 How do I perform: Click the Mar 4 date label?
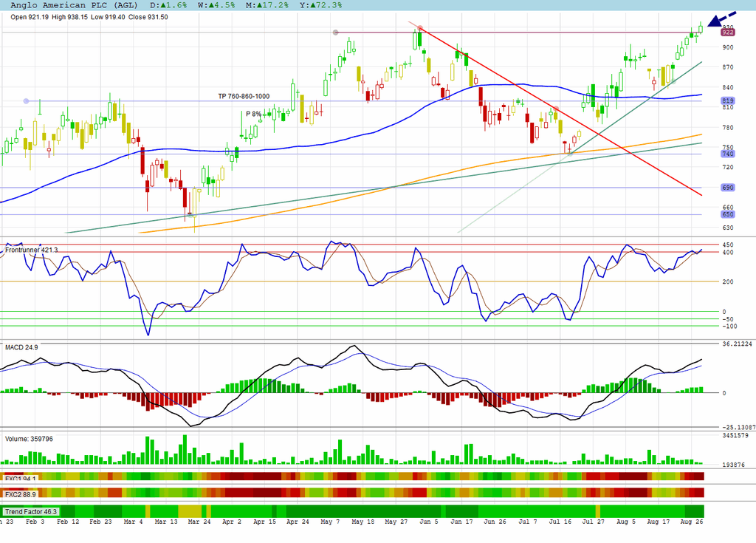tap(133, 522)
